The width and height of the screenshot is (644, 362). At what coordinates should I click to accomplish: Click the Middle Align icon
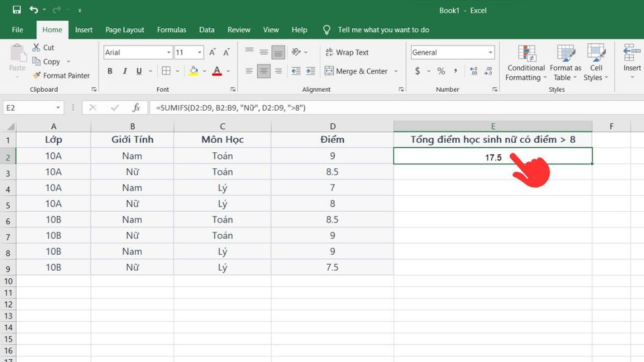(264, 52)
